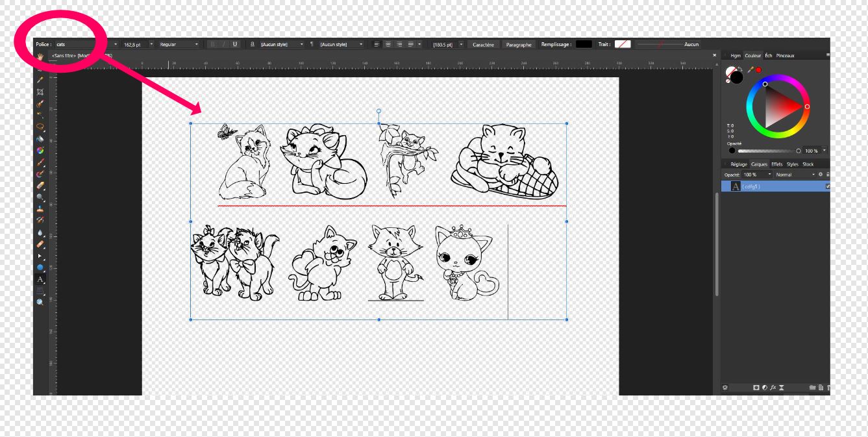This screenshot has width=868, height=437.
Task: Select the Blur droplet tool
Action: pos(40,232)
